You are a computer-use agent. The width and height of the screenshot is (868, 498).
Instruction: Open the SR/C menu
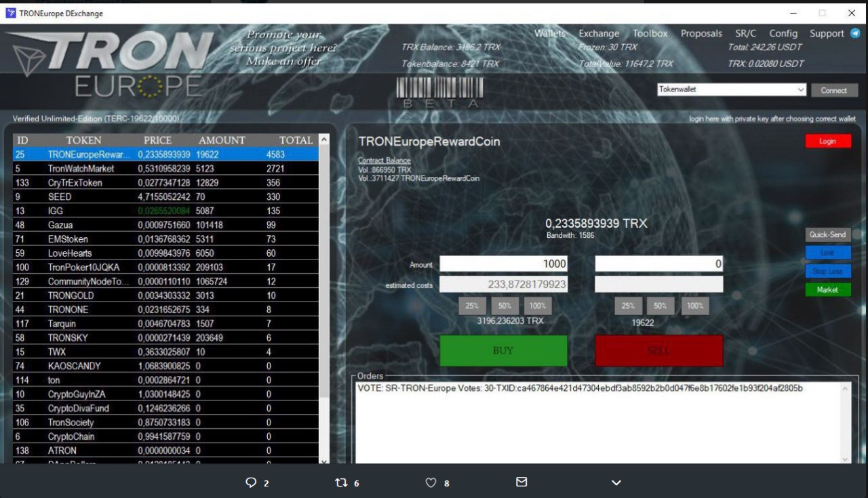[x=746, y=33]
